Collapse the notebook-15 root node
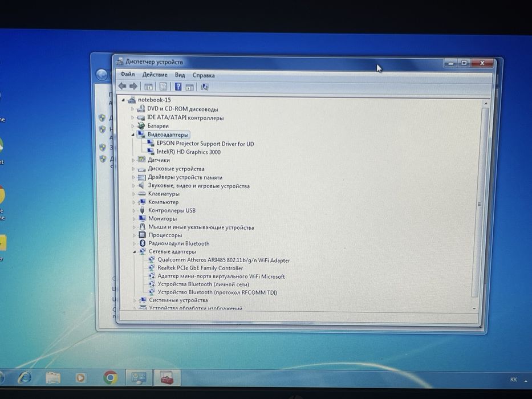Screen dimensions: 532x399 (124, 100)
